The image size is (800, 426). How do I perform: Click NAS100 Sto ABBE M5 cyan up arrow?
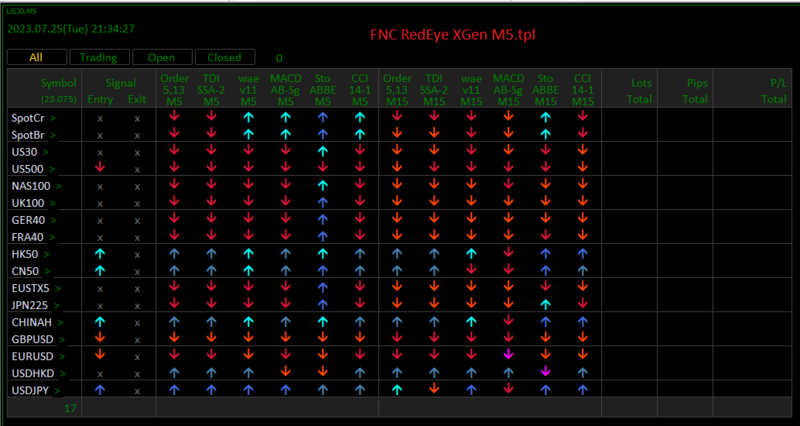tap(322, 185)
